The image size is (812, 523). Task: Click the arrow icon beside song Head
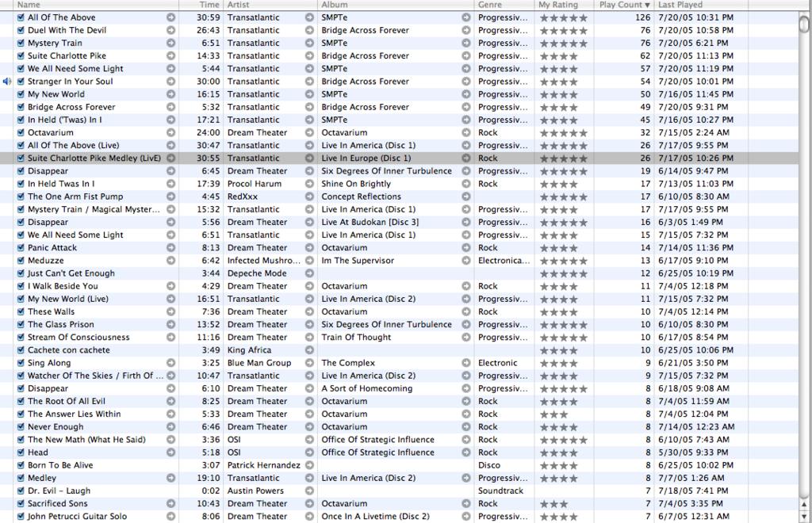coord(171,452)
